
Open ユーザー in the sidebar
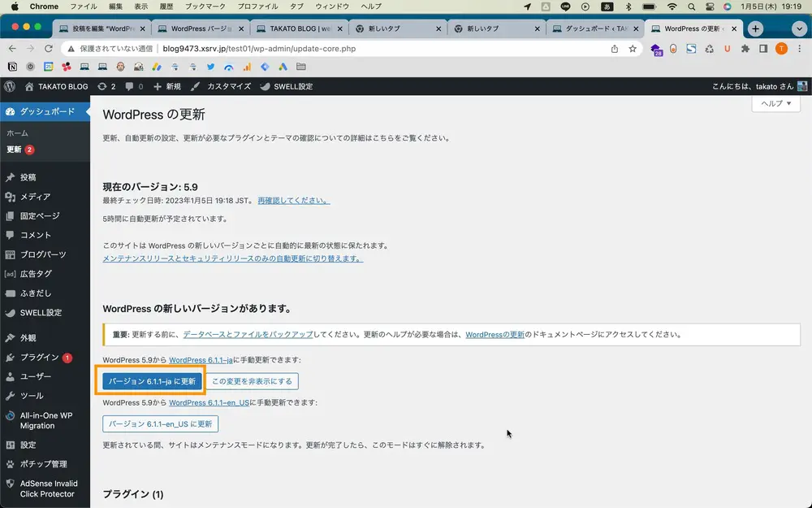point(45,376)
